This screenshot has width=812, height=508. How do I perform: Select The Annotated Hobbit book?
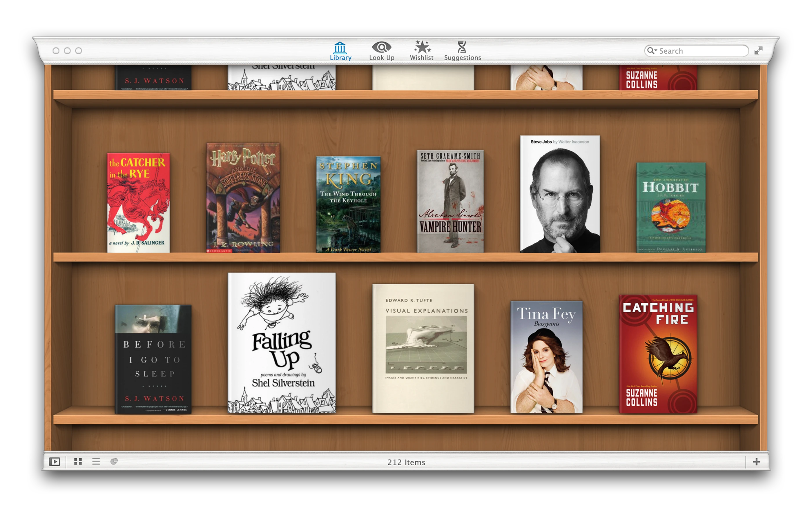(671, 208)
